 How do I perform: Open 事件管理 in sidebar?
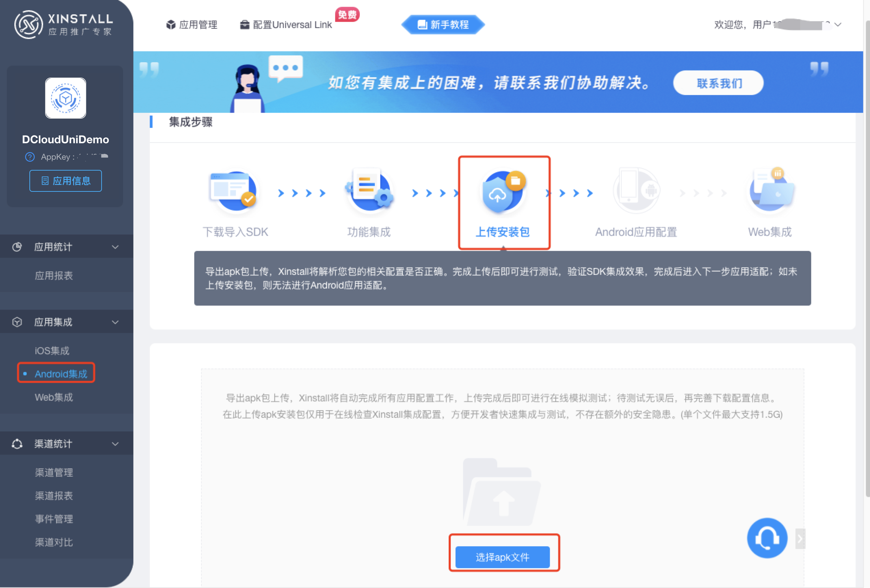[54, 519]
